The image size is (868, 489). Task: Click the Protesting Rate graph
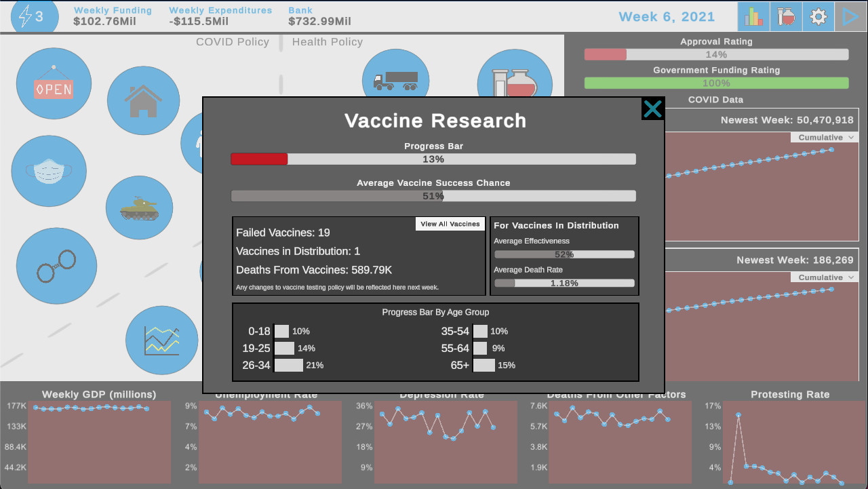[793, 441]
